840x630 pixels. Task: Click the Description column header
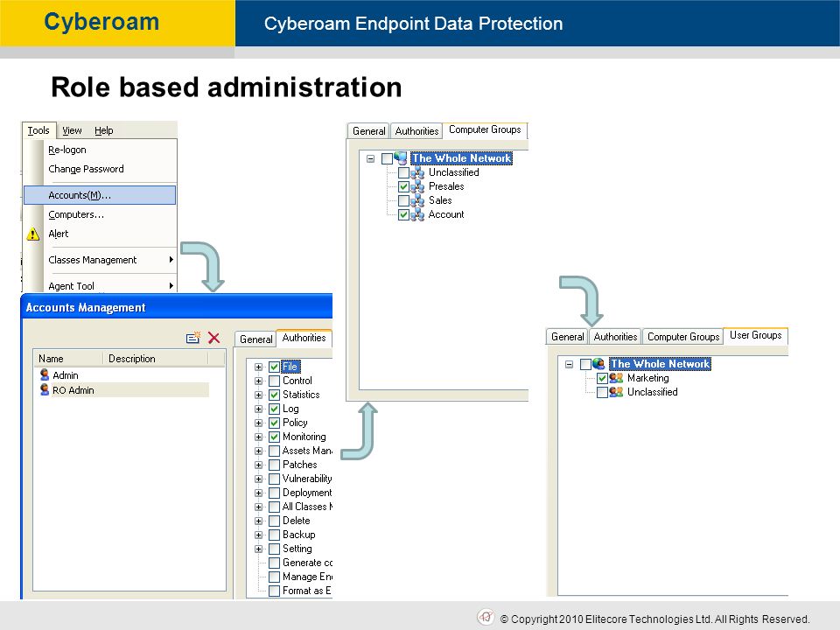(155, 359)
